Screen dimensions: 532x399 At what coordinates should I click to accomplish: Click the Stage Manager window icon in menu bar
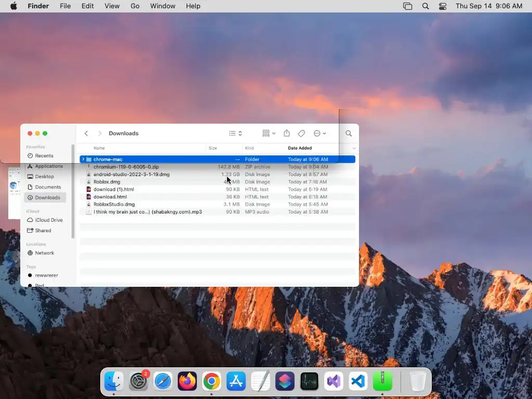click(407, 6)
